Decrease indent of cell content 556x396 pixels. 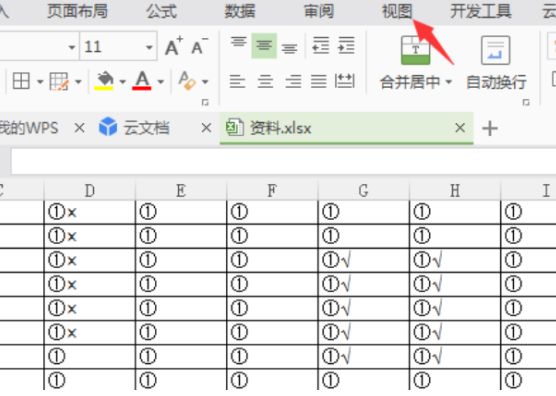pyautogui.click(x=321, y=46)
